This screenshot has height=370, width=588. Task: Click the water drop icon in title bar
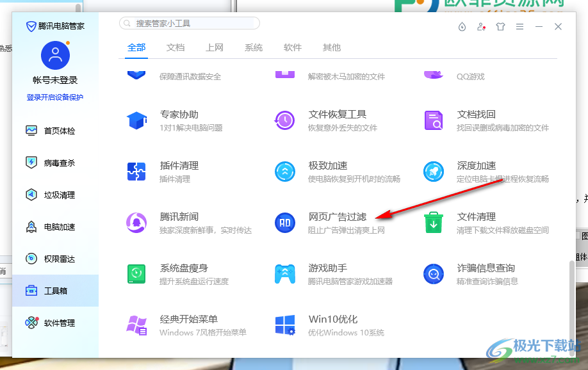pos(462,27)
